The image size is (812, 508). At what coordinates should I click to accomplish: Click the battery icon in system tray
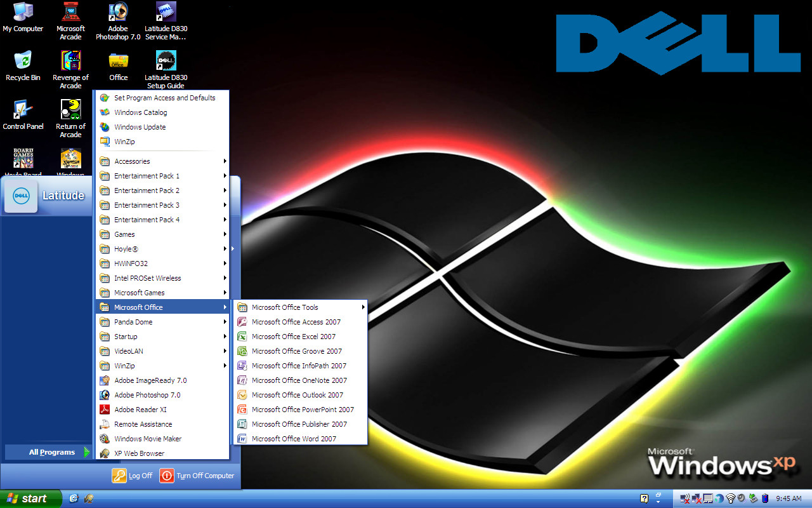pos(765,498)
